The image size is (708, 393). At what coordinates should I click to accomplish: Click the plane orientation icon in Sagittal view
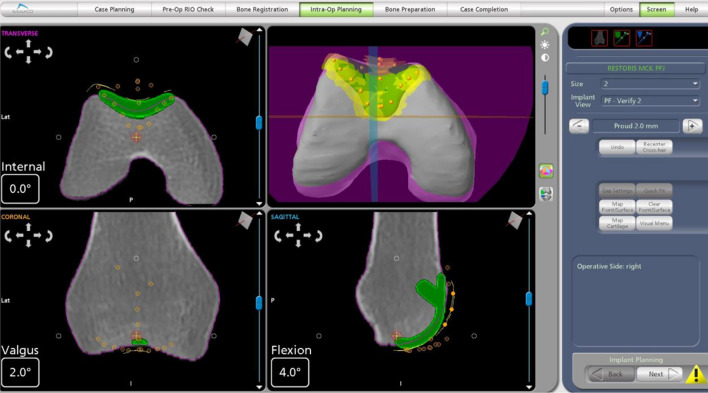515,220
